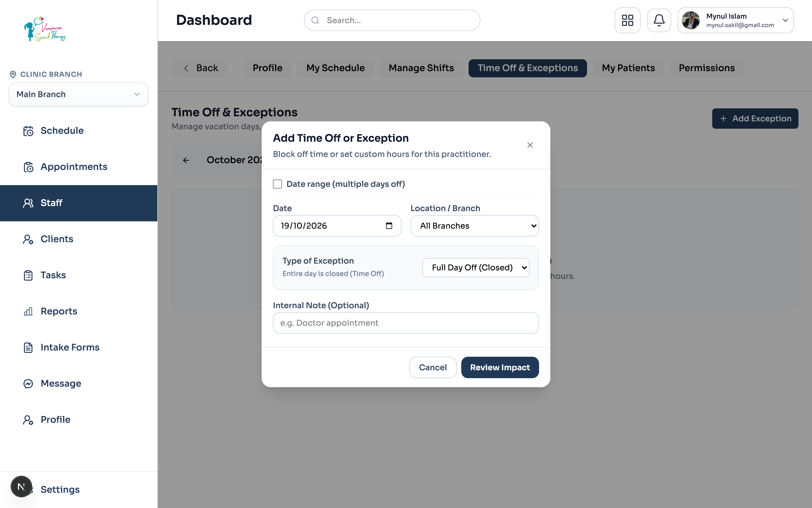Click the Message chat icon in sidebar
812x508 pixels.
(28, 384)
